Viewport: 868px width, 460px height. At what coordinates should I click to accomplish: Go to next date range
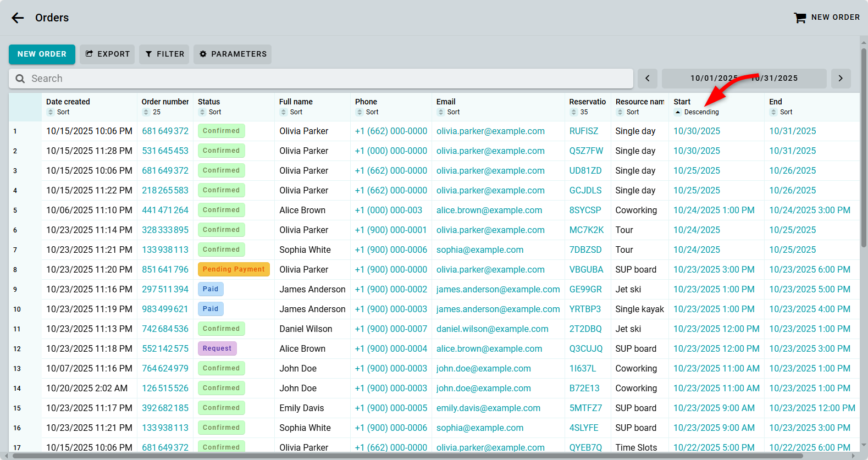(841, 79)
